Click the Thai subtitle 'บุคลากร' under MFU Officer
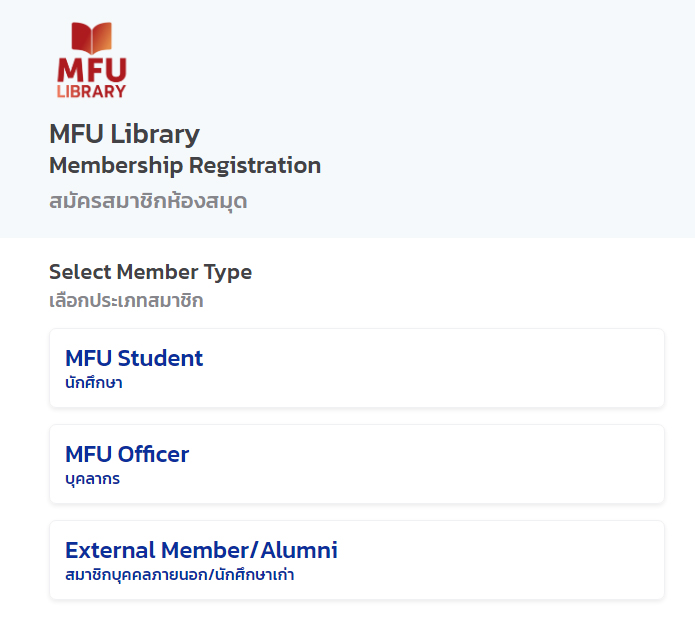 (93, 479)
